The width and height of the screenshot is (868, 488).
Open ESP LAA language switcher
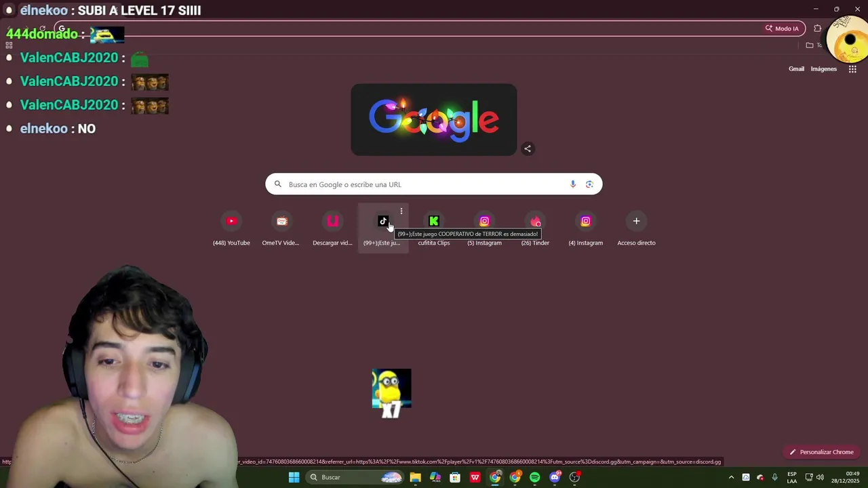(x=792, y=477)
